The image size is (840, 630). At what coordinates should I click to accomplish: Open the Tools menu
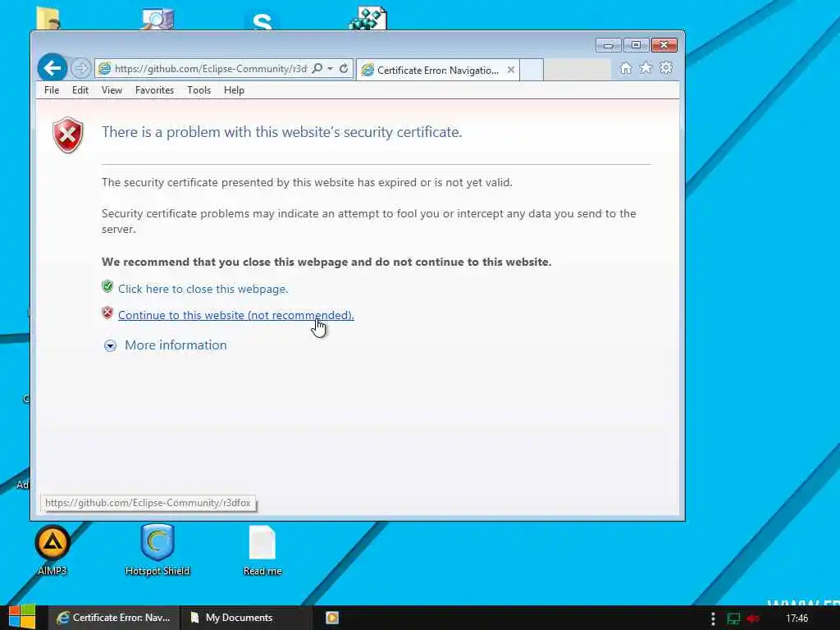click(199, 90)
